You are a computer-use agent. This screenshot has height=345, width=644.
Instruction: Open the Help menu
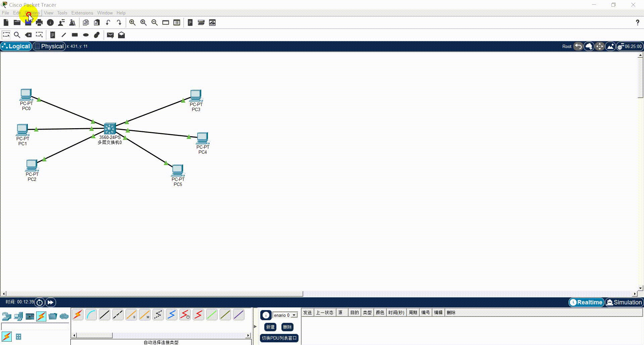click(121, 13)
